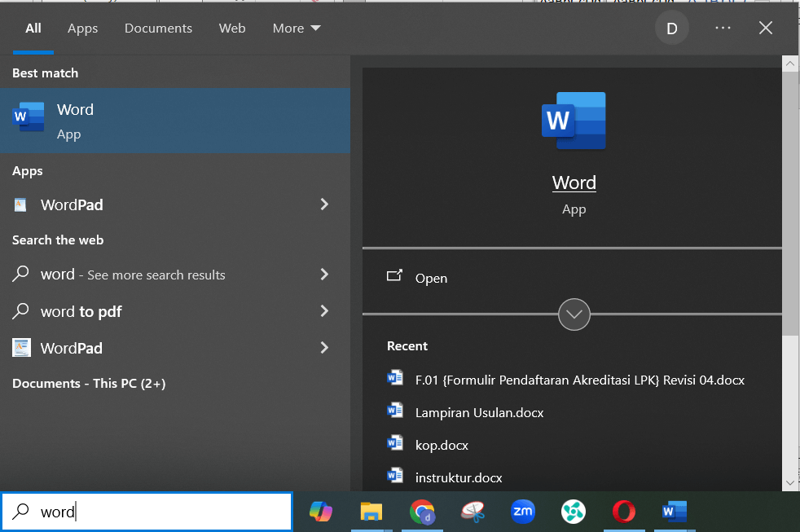Open recent file kop.docx
The height and width of the screenshot is (532, 800).
coord(442,445)
